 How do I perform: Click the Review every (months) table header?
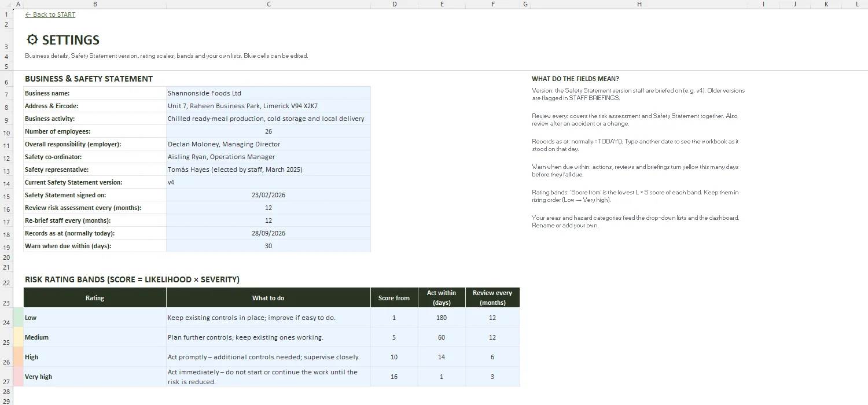pos(492,298)
